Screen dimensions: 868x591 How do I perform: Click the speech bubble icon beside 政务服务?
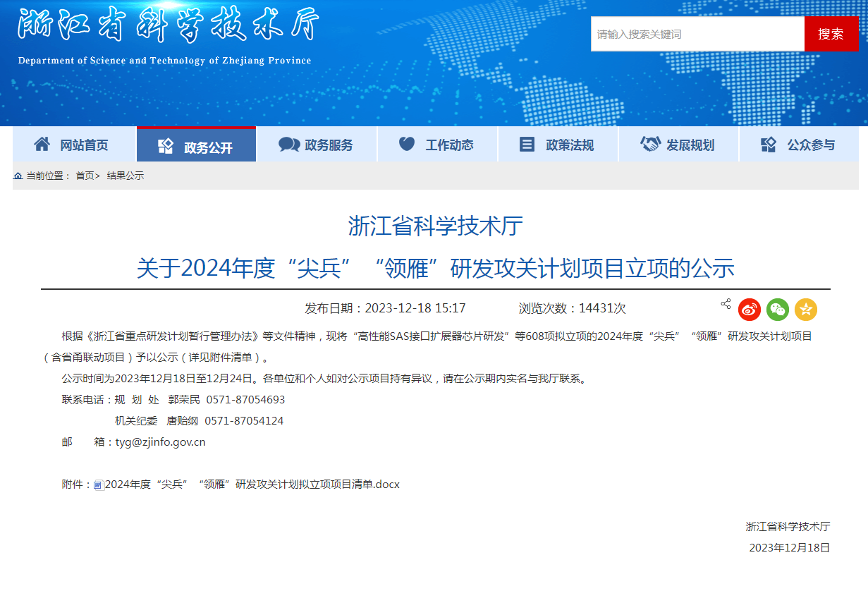[x=288, y=144]
